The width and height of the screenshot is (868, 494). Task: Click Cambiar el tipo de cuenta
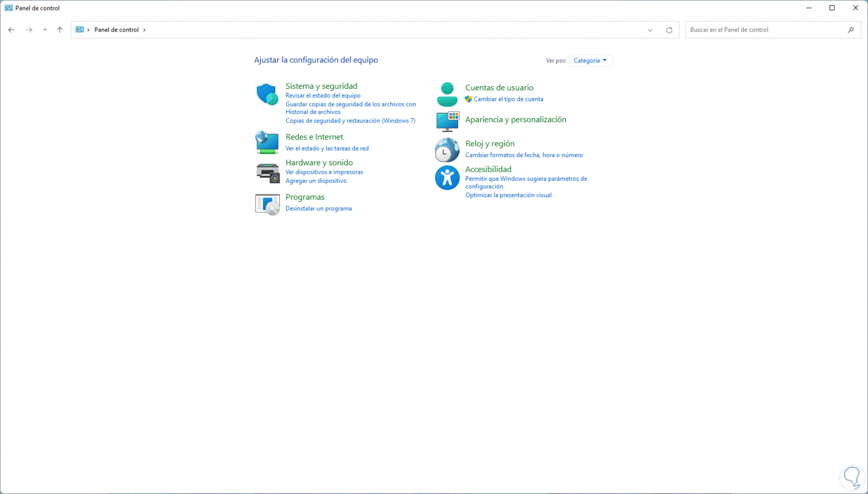[508, 99]
